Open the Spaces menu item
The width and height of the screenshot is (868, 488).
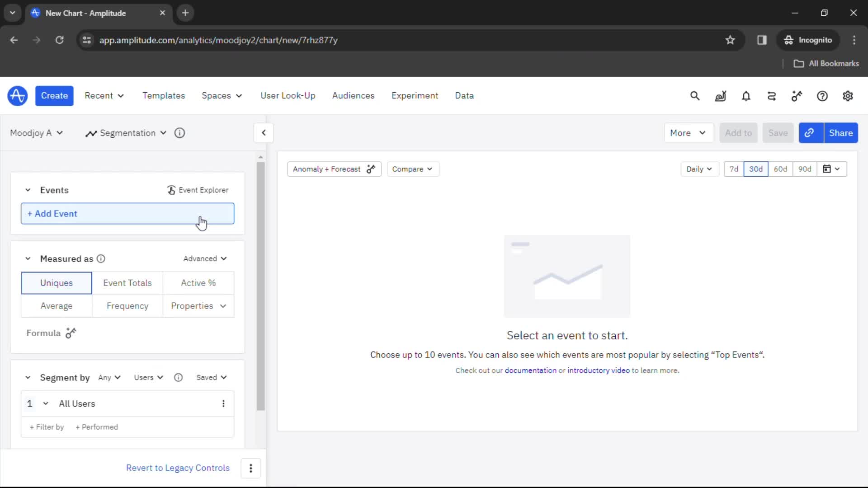[x=221, y=95]
